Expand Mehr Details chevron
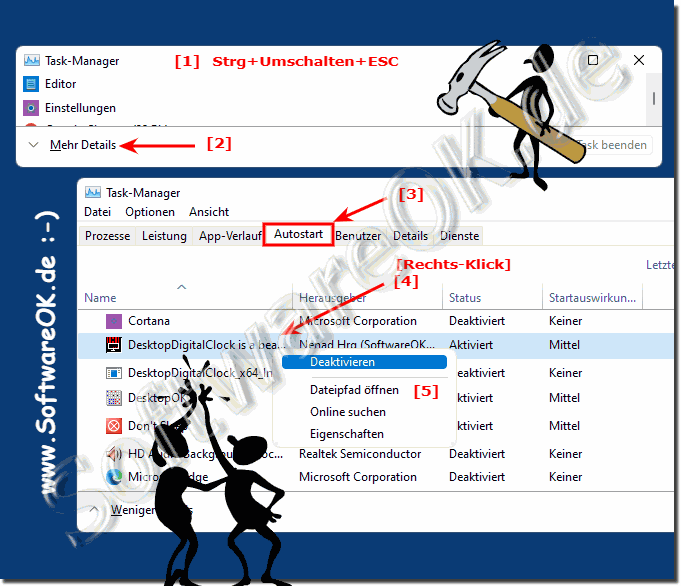 coord(33,145)
